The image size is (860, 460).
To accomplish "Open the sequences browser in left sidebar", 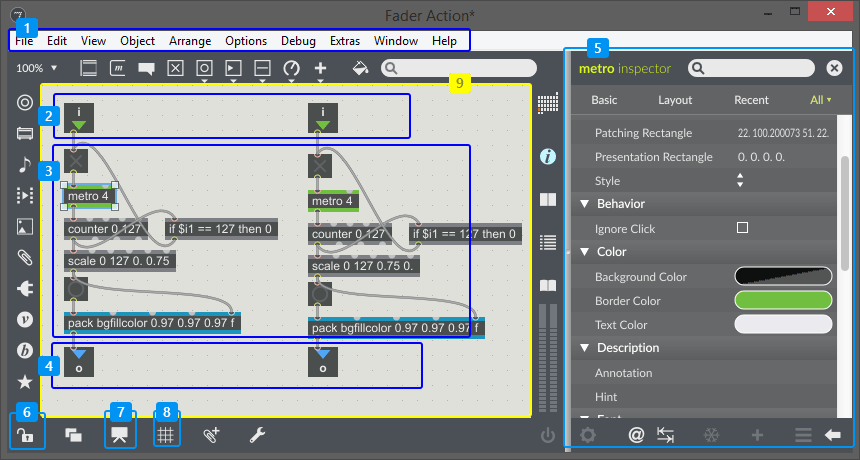I will 25,195.
